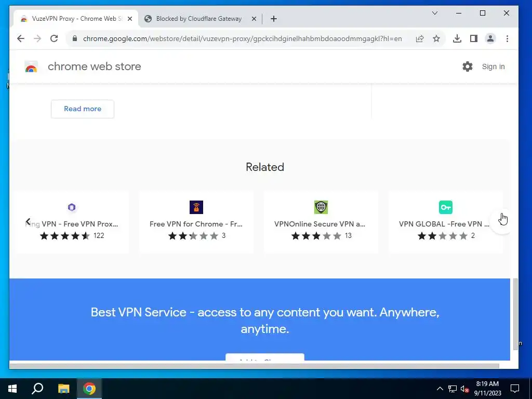Open Chrome's three-dot menu

[507, 38]
